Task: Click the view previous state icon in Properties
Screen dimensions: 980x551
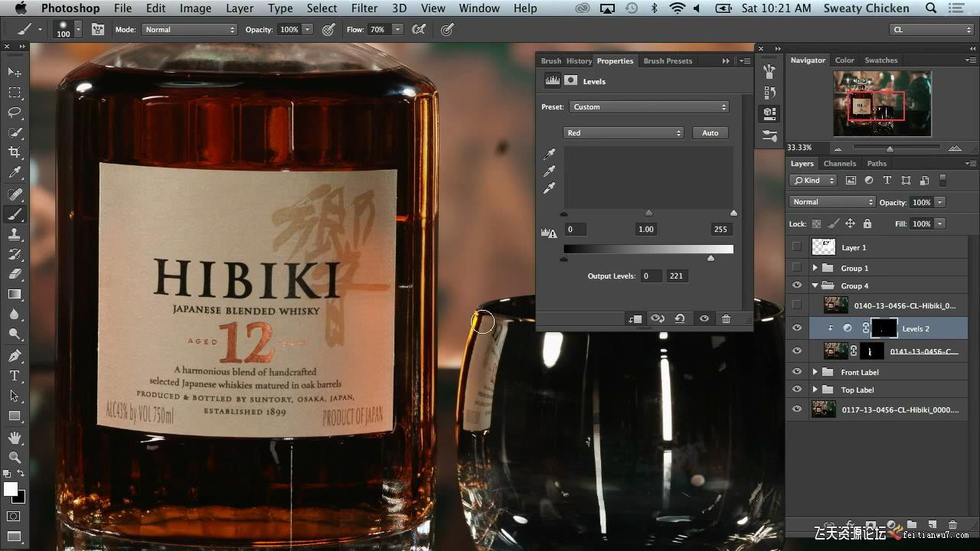Action: 657,319
